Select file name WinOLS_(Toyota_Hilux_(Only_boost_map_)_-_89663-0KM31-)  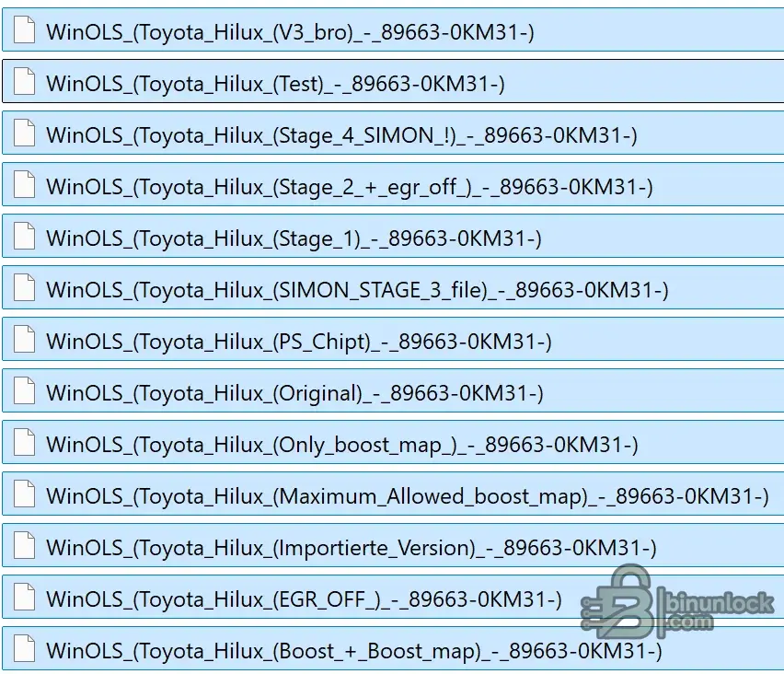(342, 445)
